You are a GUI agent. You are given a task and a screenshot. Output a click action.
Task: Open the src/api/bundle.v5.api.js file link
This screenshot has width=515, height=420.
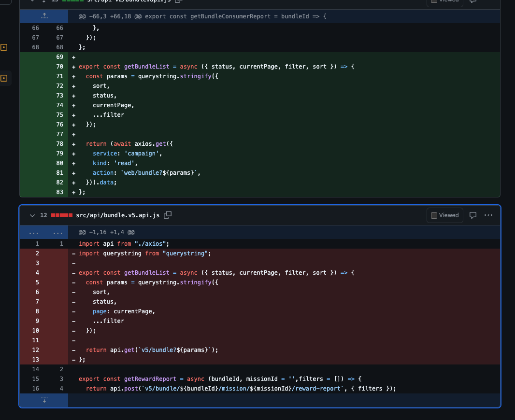117,215
